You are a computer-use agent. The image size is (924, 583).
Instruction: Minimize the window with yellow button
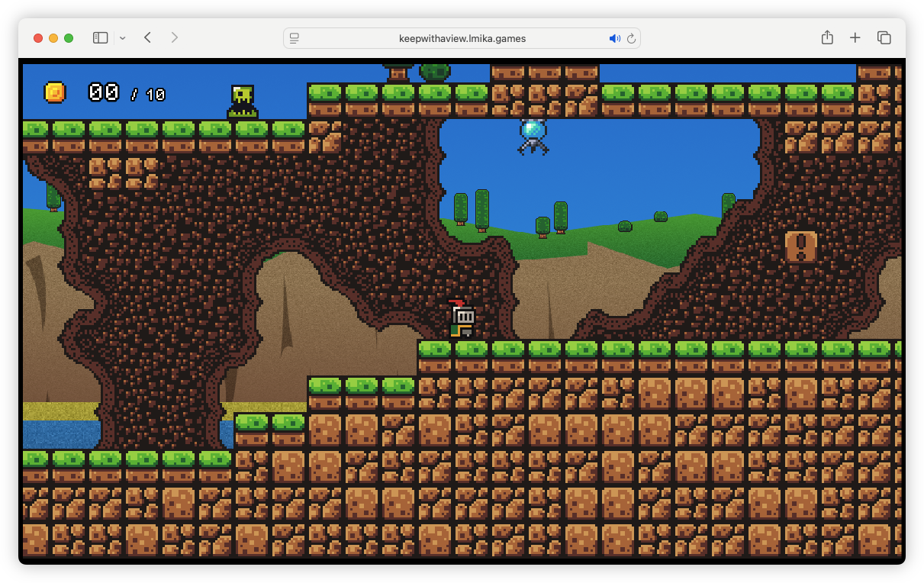(53, 38)
